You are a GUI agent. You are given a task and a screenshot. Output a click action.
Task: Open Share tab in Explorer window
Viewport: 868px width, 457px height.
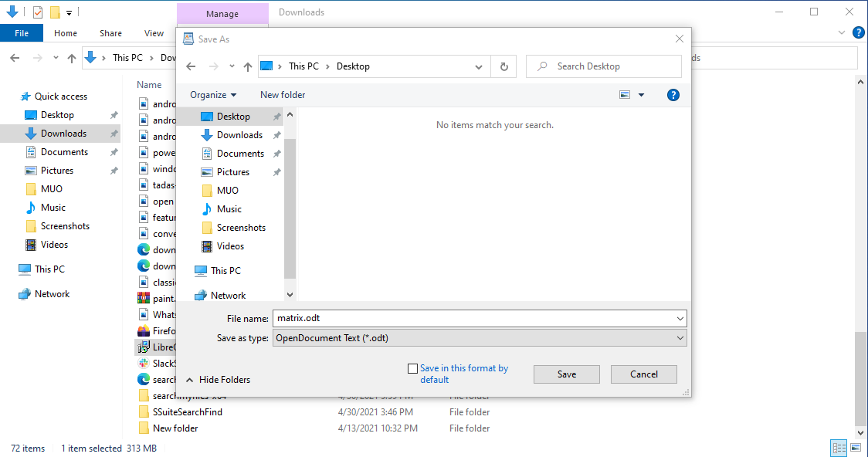click(110, 33)
